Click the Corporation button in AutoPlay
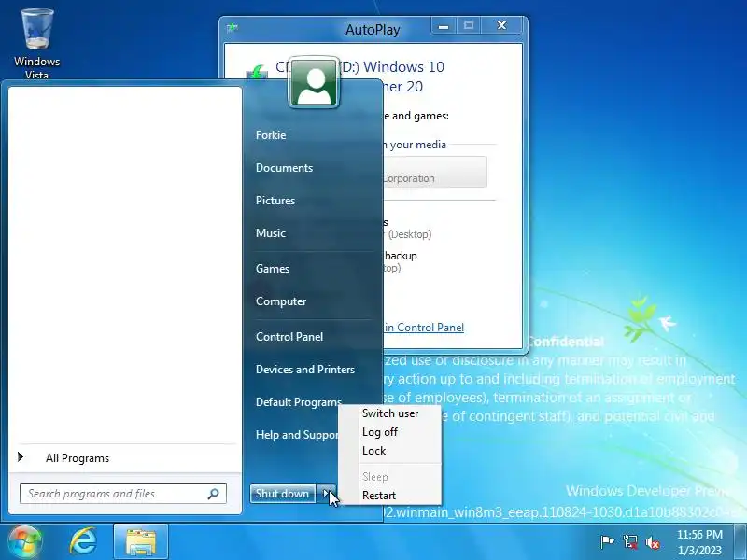The width and height of the screenshot is (747, 560). pos(434,172)
